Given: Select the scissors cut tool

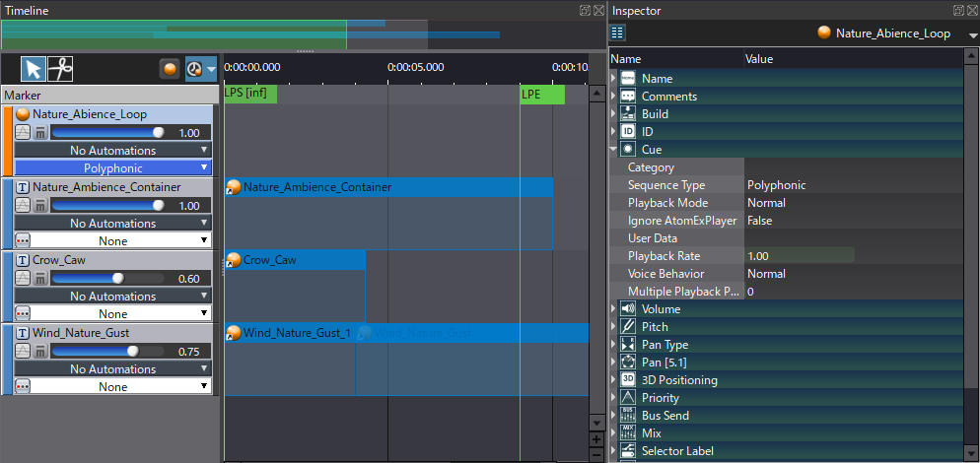Looking at the screenshot, I should tap(60, 69).
